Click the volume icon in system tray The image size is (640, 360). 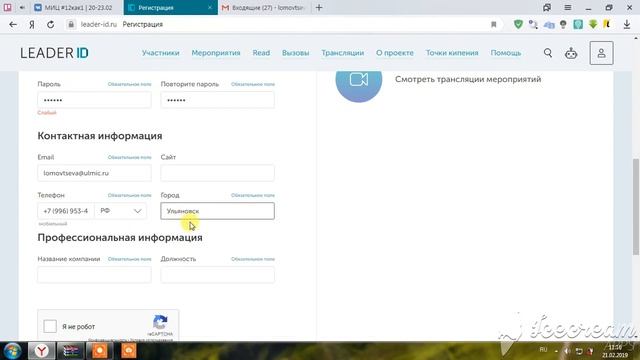[x=567, y=351]
